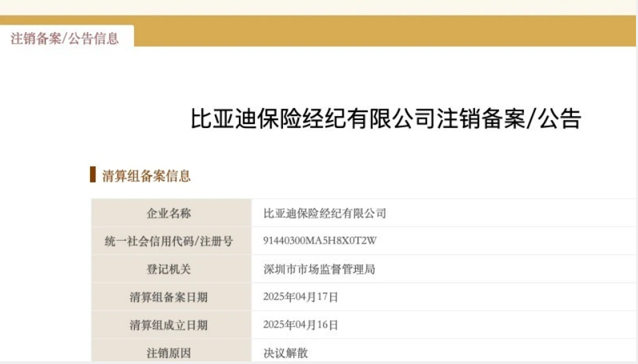The image size is (638, 364).
Task: Select the 注销原因 label cell
Action: 172,351
